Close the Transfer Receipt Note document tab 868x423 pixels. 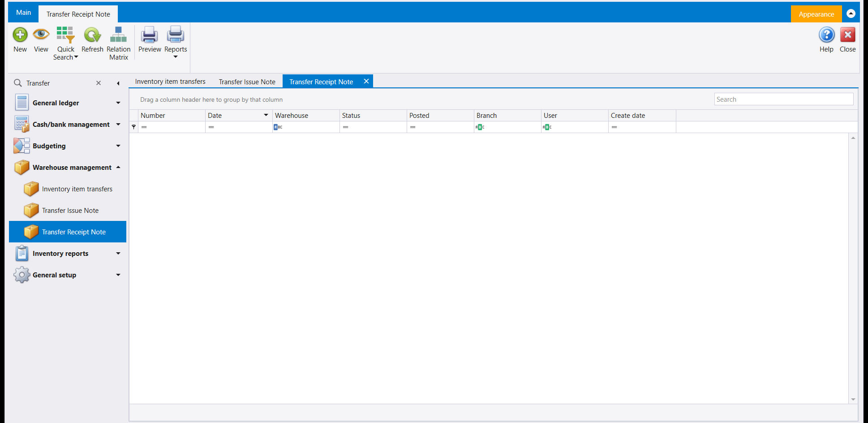[x=366, y=81]
